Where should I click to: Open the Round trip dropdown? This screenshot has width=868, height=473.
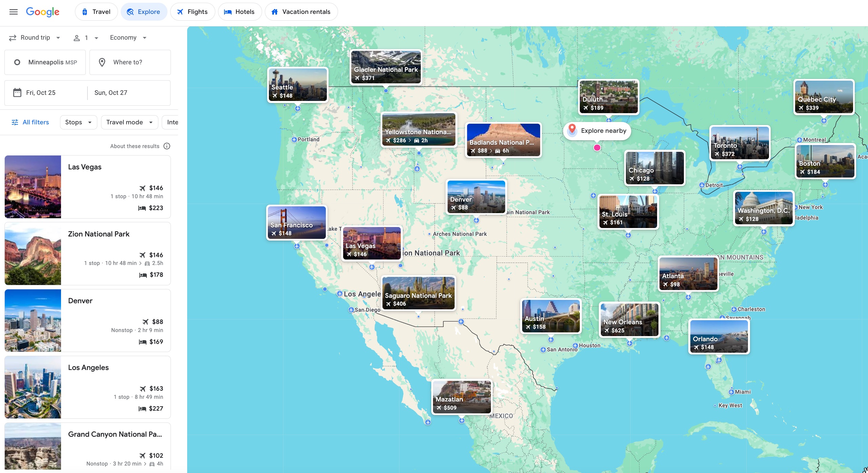point(35,38)
